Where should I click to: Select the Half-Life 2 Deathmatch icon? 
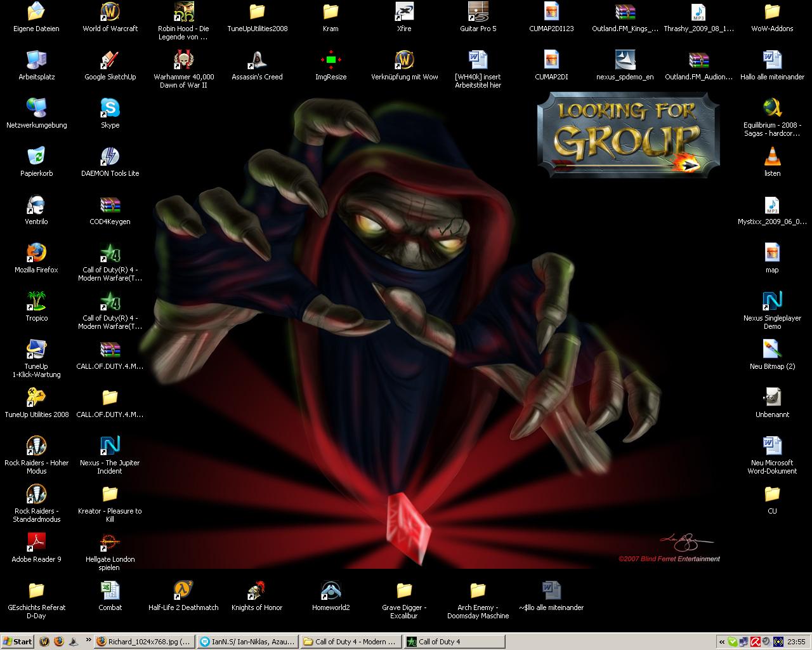(183, 591)
